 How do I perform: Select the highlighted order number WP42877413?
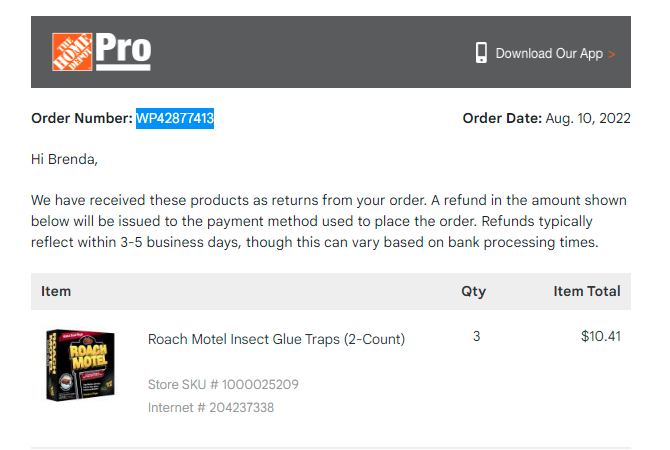coord(175,118)
